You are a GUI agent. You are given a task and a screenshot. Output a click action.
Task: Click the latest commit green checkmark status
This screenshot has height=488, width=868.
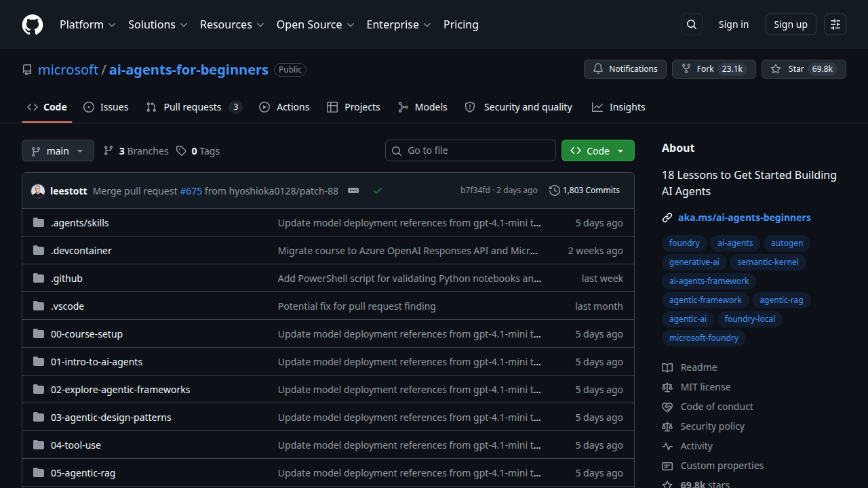pos(378,190)
